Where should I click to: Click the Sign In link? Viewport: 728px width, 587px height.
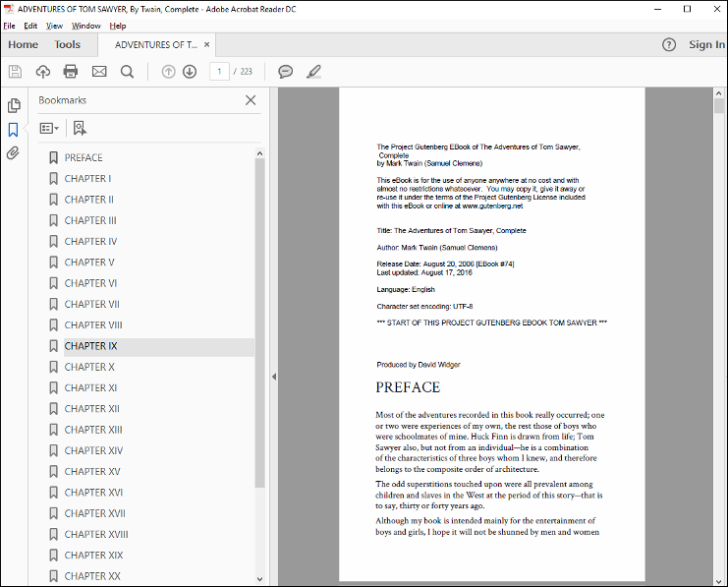(x=706, y=44)
